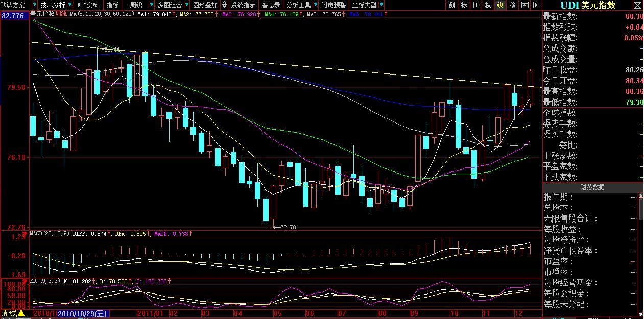Click the 图形叠加 overlay button
The image size is (644, 319).
[x=205, y=5]
